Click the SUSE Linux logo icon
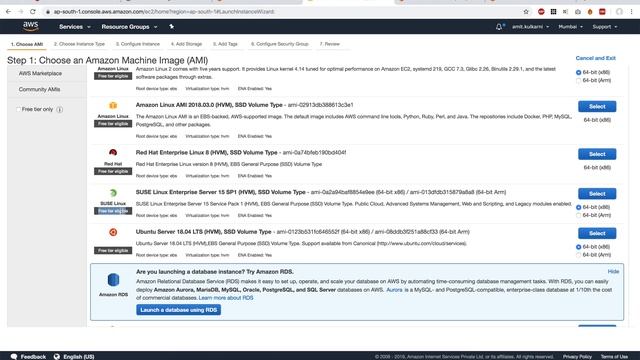The image size is (640, 360). point(113,193)
